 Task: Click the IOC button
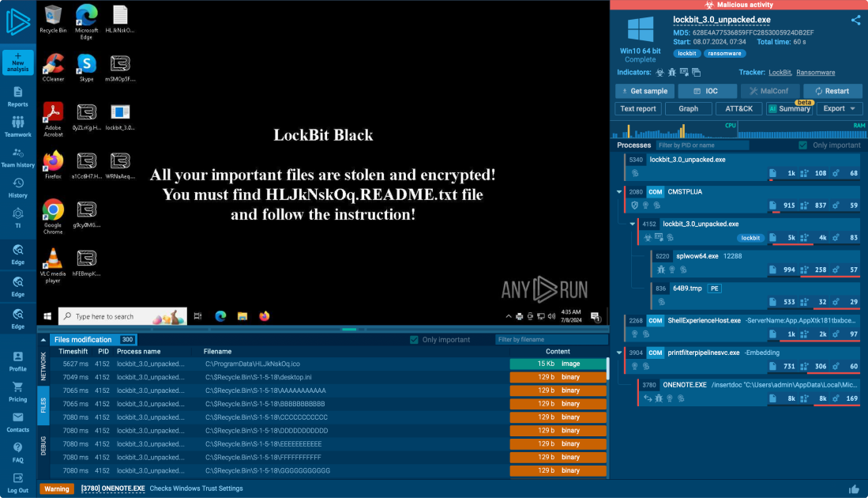coord(707,91)
